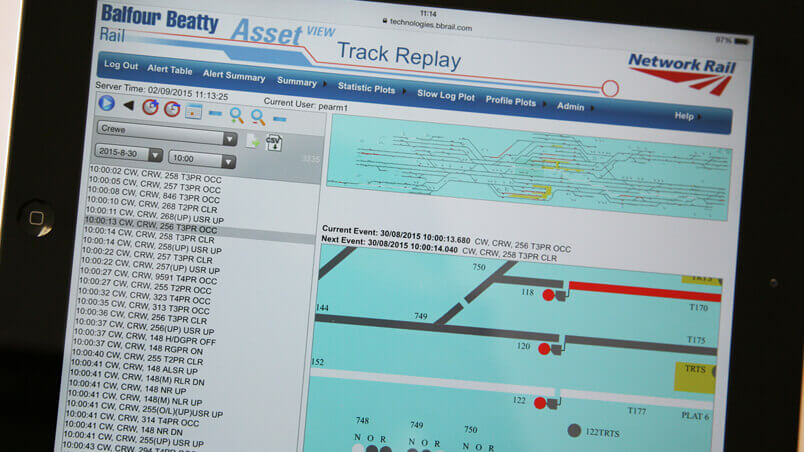
Task: Select row '10:00:22 CW, CRW, 257 T3PR CLR'
Action: (147, 255)
